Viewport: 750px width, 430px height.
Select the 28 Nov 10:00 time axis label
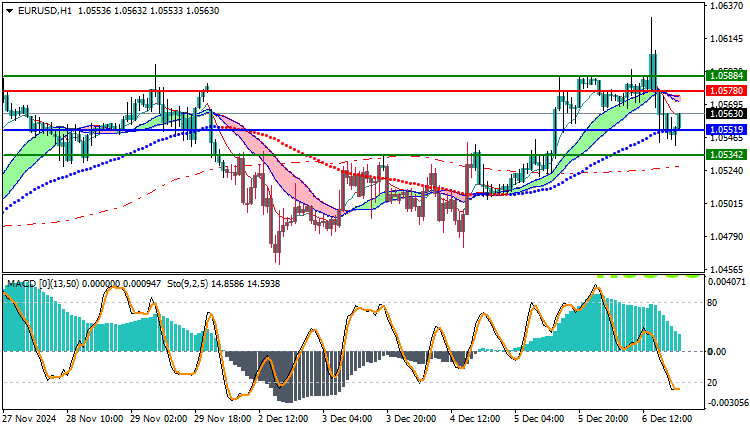click(x=95, y=419)
